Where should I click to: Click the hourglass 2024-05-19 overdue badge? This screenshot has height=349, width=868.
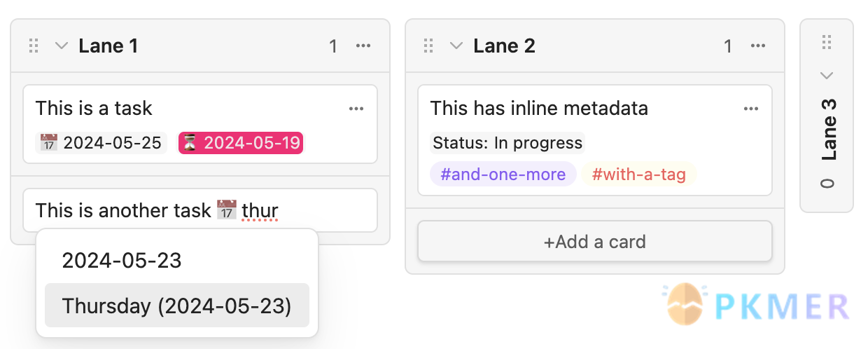coord(241,143)
